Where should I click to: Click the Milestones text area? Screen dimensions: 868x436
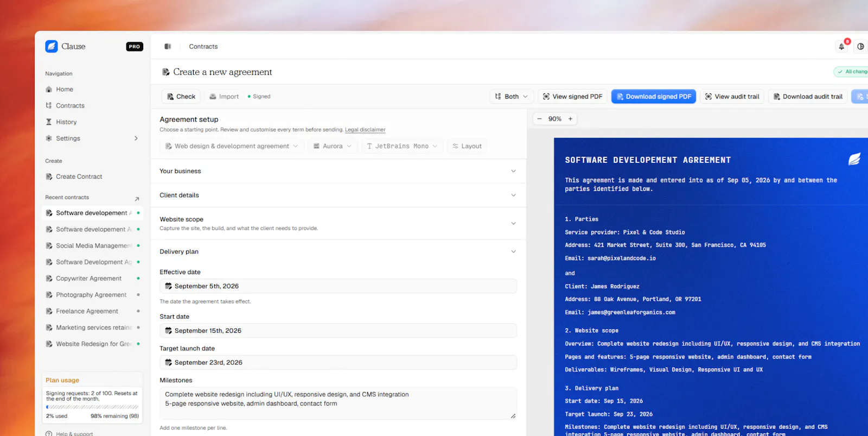pos(338,403)
